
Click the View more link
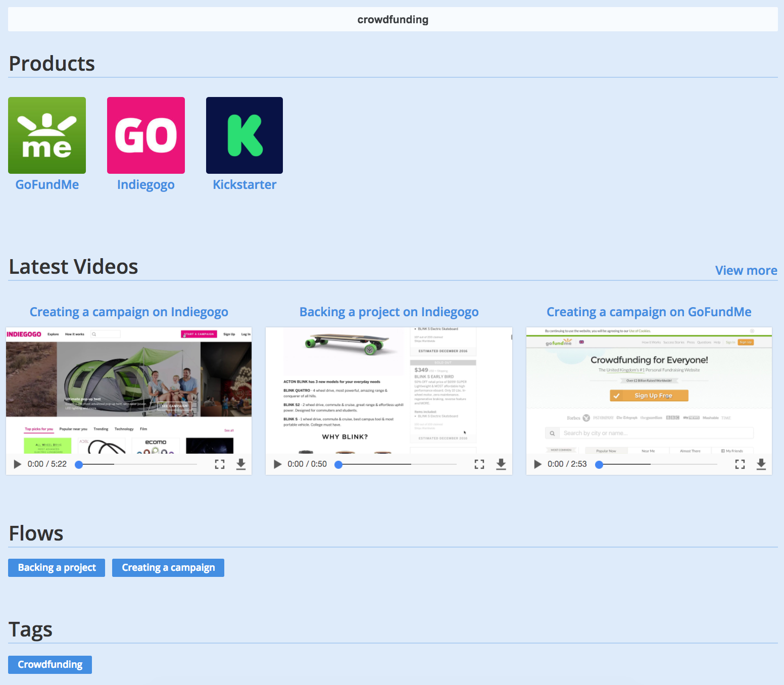[x=746, y=270]
